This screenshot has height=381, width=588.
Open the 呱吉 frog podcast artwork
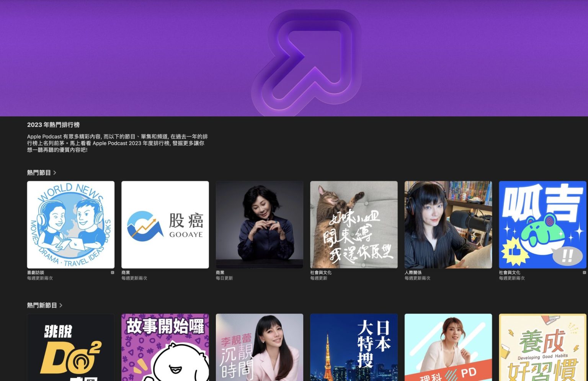pos(542,225)
